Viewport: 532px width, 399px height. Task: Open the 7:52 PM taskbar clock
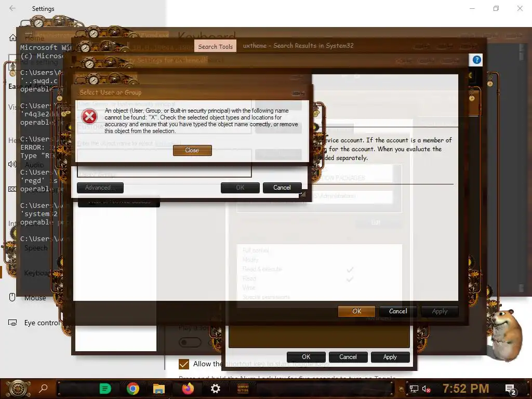[466, 389]
